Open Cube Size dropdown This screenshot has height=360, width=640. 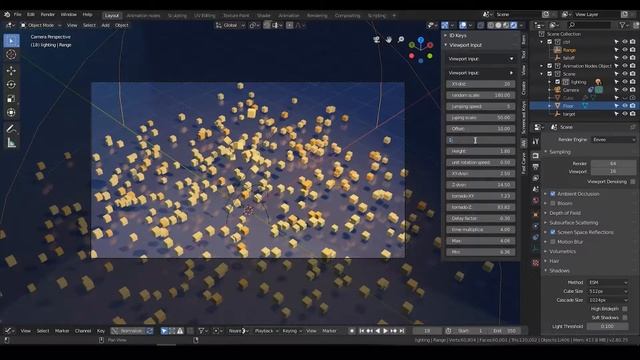(608, 291)
